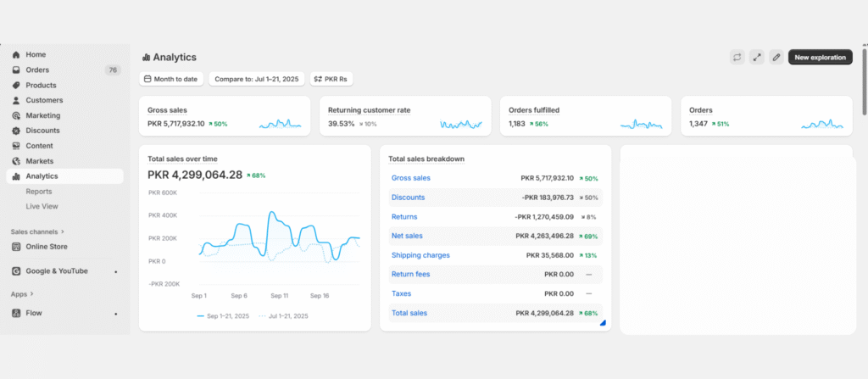The height and width of the screenshot is (379, 868).
Task: Click the Home icon in sidebar
Action: coord(16,54)
